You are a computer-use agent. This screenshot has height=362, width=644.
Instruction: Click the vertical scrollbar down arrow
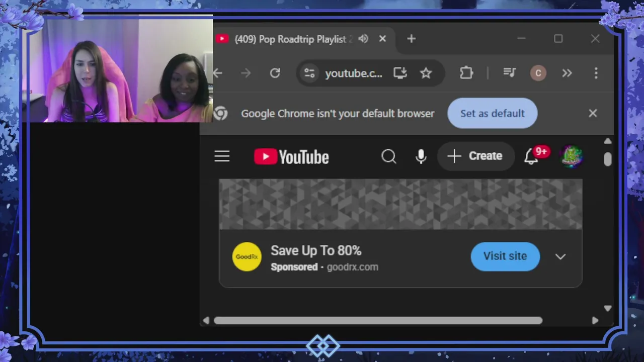pyautogui.click(x=607, y=308)
